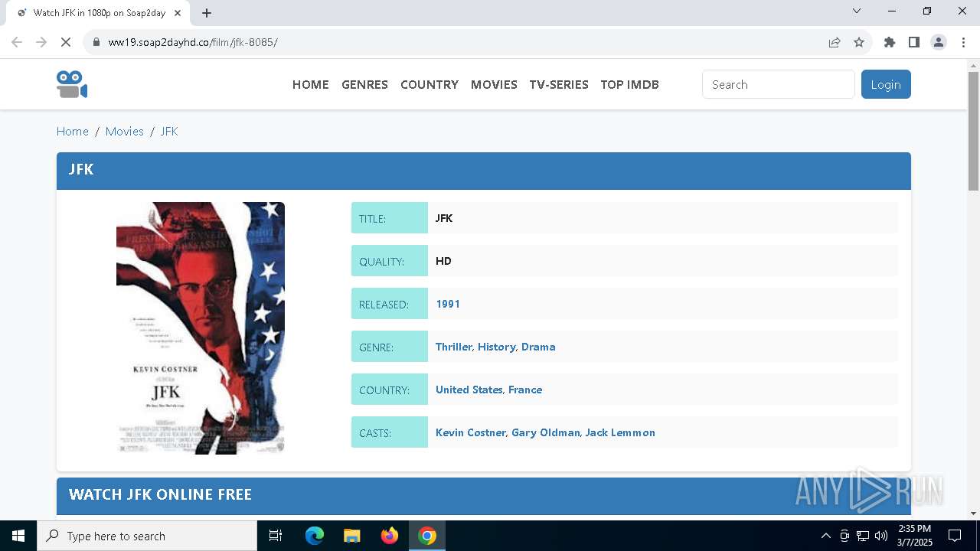Browse History genre link
Screen dimensions: 980x551
496,347
